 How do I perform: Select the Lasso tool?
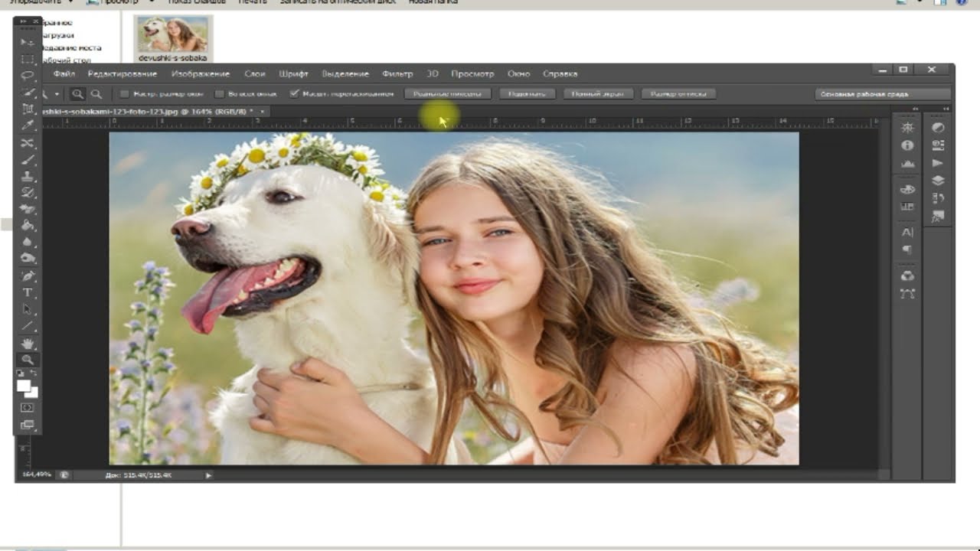[28, 76]
